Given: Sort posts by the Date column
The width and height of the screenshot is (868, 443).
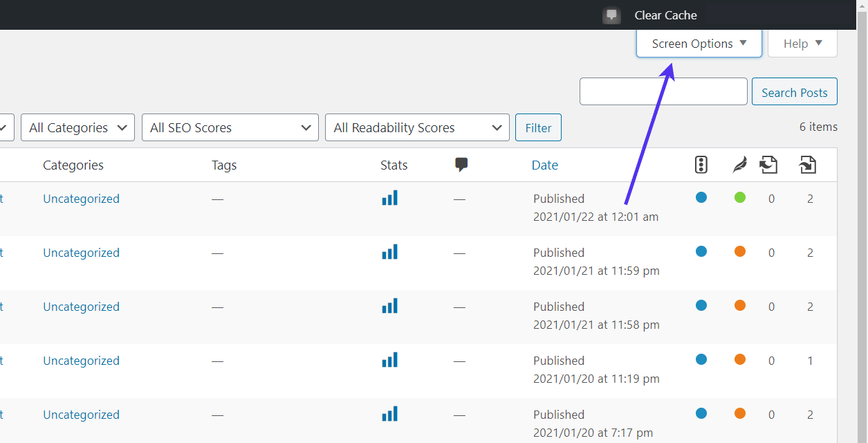Looking at the screenshot, I should point(544,165).
